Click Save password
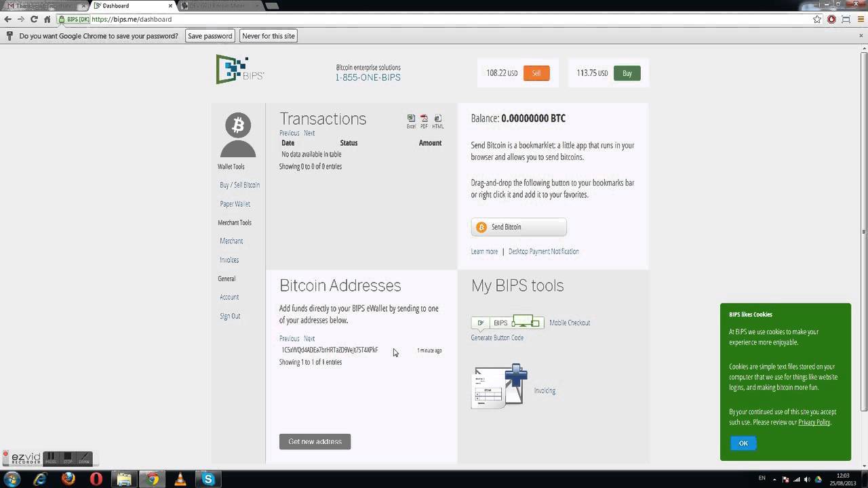This screenshot has width=868, height=488. click(x=210, y=36)
